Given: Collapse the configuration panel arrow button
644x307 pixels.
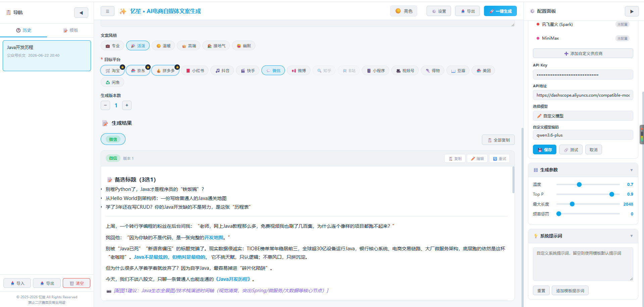Looking at the screenshot, I should (x=632, y=11).
